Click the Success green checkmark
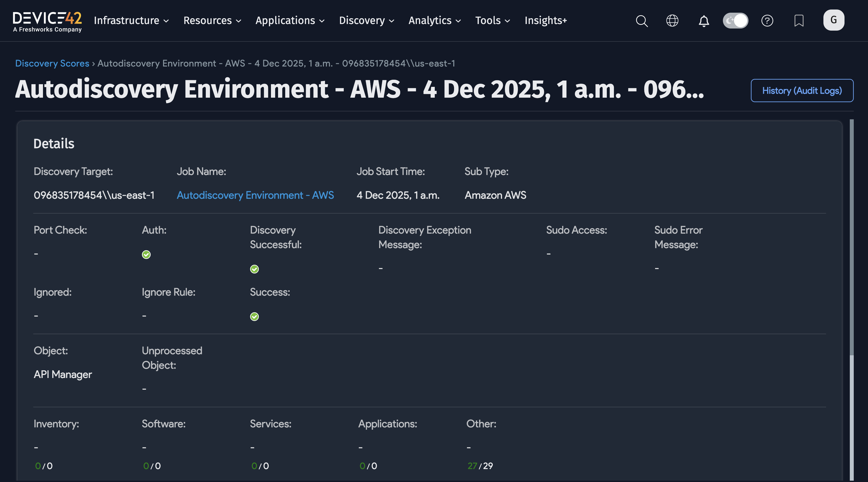 coord(254,316)
